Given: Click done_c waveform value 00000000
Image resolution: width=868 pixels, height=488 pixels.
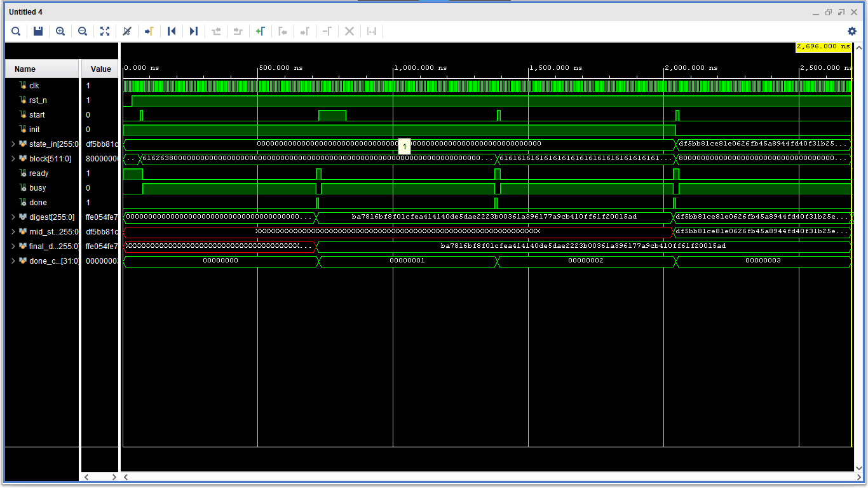Looking at the screenshot, I should [220, 261].
